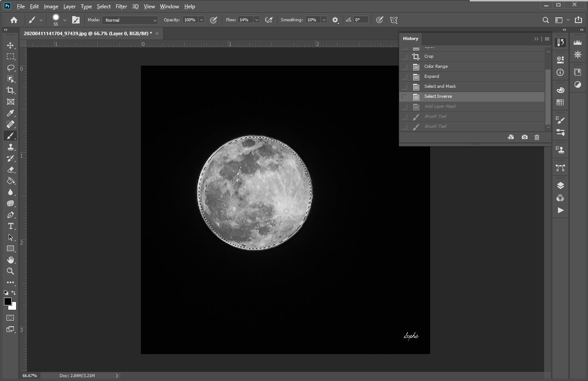The height and width of the screenshot is (381, 588).
Task: Click the foreground color swatch
Action: pyautogui.click(x=8, y=301)
